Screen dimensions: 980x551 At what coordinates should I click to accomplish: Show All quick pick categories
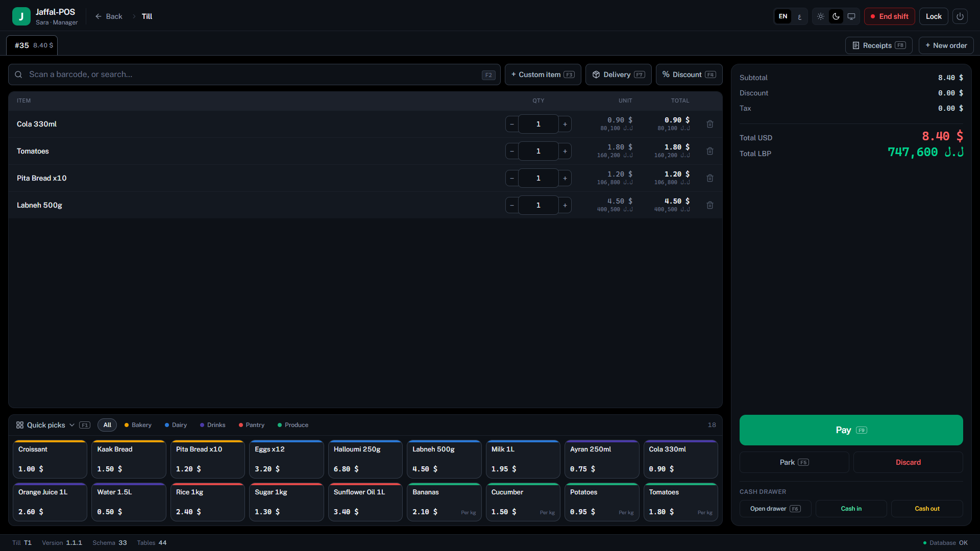click(107, 425)
